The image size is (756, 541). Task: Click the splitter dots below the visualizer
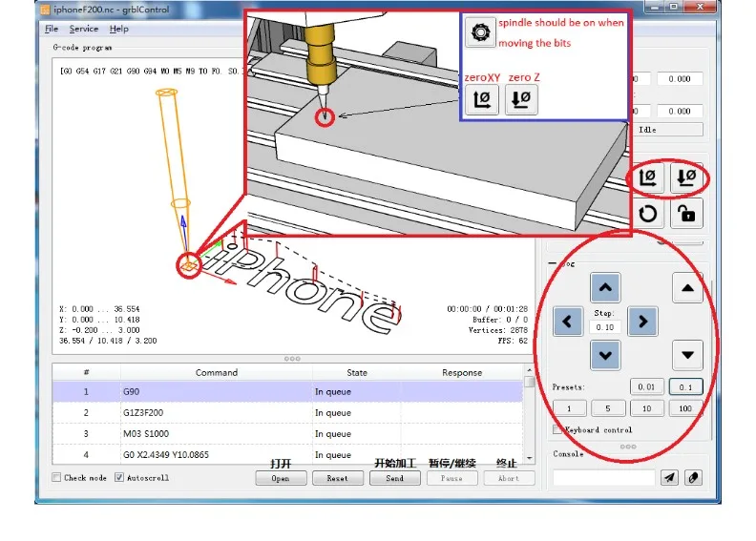coord(292,359)
